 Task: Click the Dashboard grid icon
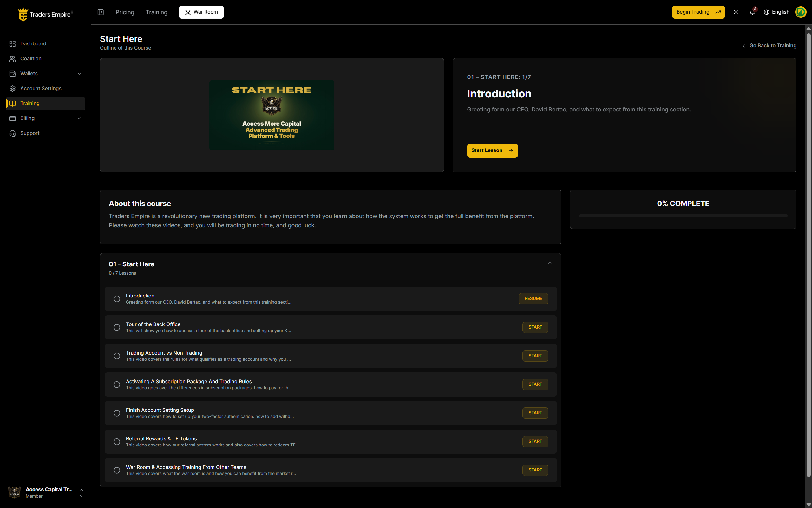tap(12, 44)
